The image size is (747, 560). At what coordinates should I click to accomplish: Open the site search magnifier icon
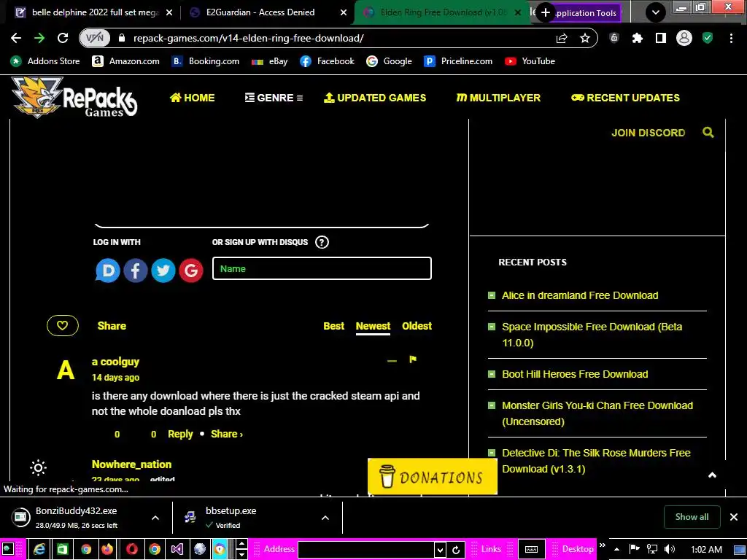[708, 133]
